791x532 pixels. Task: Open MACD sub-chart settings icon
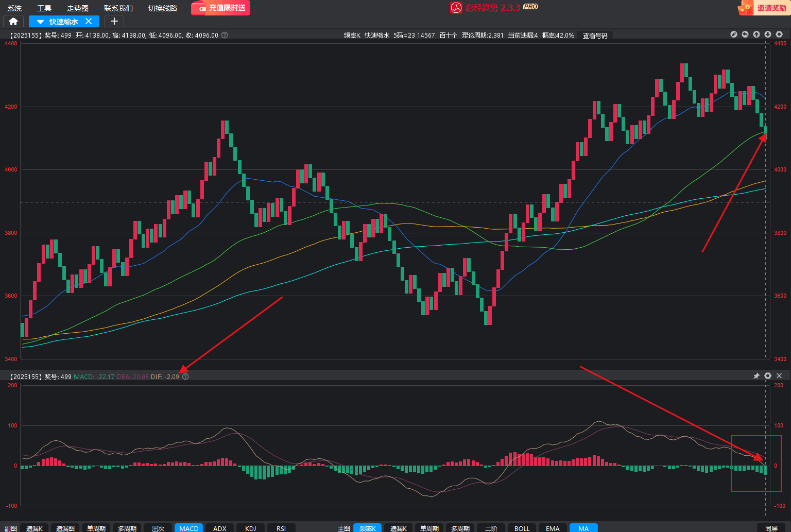(x=768, y=376)
